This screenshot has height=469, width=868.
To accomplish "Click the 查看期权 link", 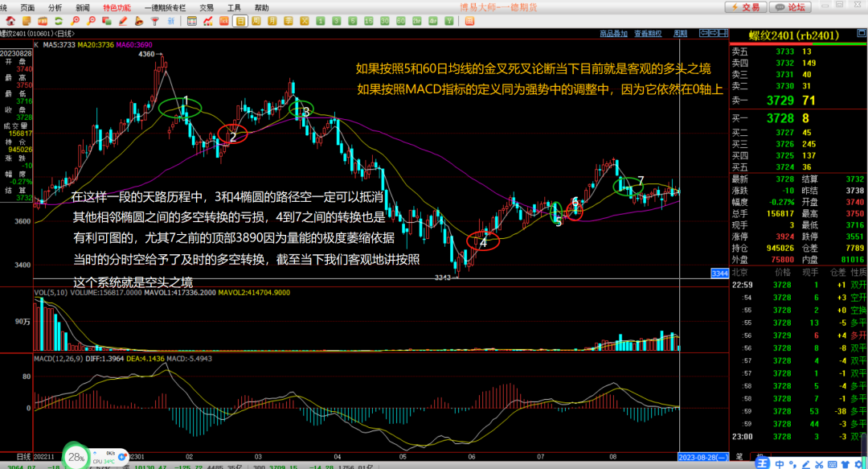I will click(x=648, y=34).
